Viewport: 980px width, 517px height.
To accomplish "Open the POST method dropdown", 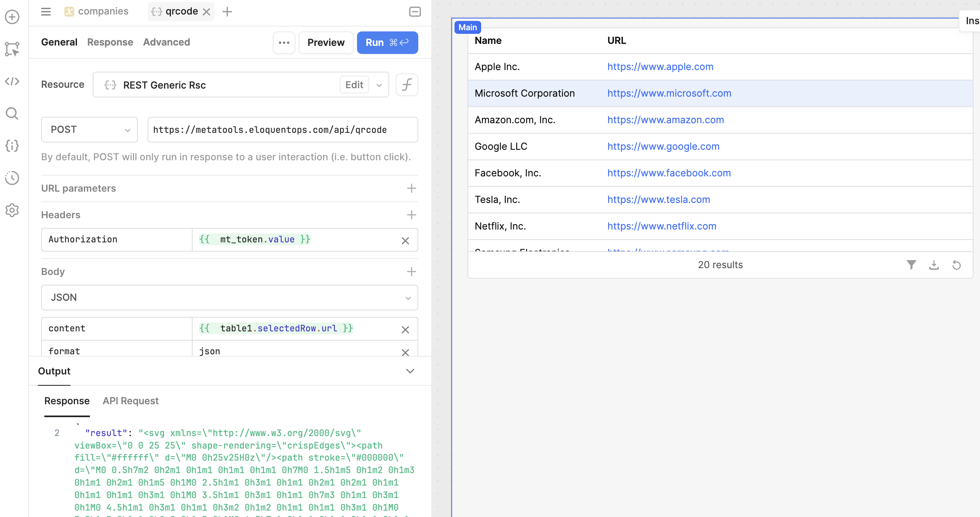I will [x=89, y=130].
